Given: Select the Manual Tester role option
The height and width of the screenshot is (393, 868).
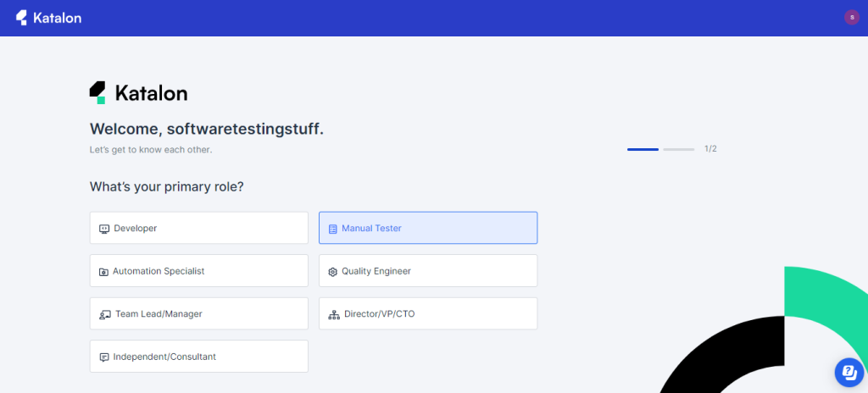Looking at the screenshot, I should click(428, 228).
